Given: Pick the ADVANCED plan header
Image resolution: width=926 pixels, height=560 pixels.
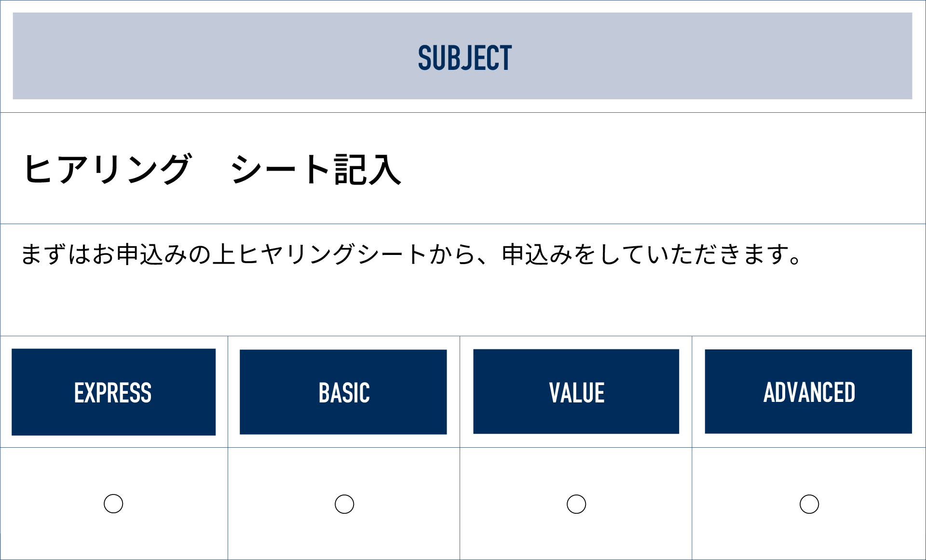Looking at the screenshot, I should [808, 392].
